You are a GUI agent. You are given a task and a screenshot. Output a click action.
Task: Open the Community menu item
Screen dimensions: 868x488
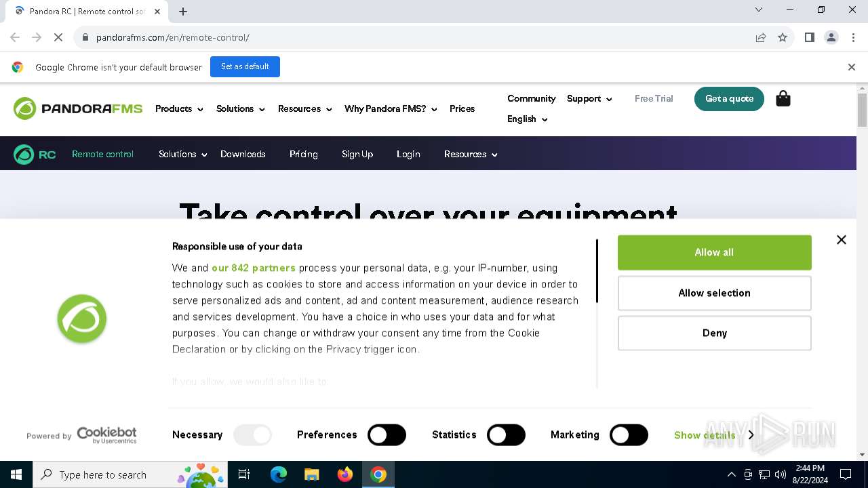click(x=531, y=98)
